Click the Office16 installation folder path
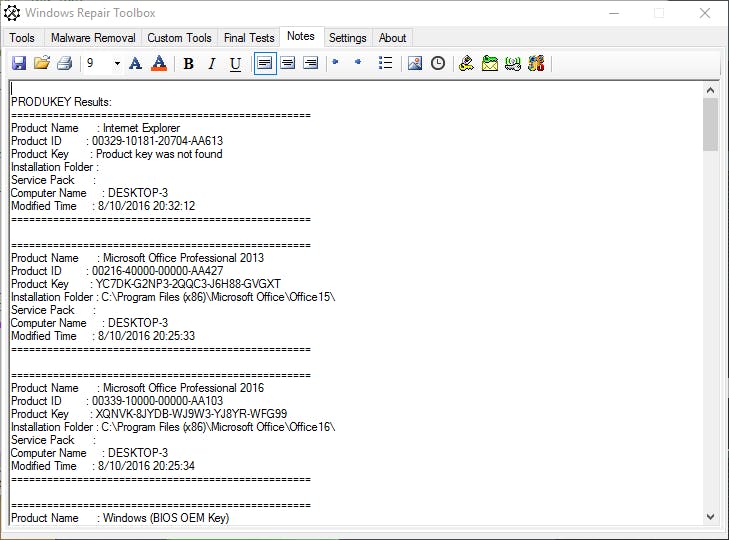The image size is (729, 540). tap(218, 427)
